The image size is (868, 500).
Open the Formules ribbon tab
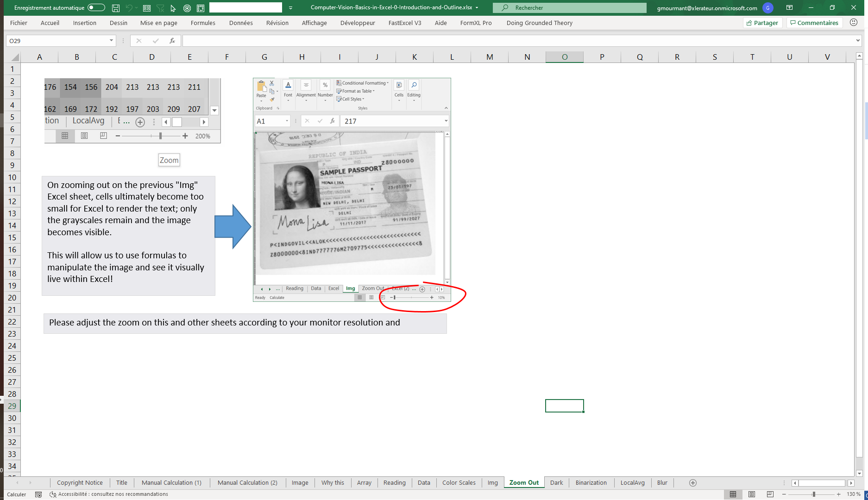click(x=203, y=23)
